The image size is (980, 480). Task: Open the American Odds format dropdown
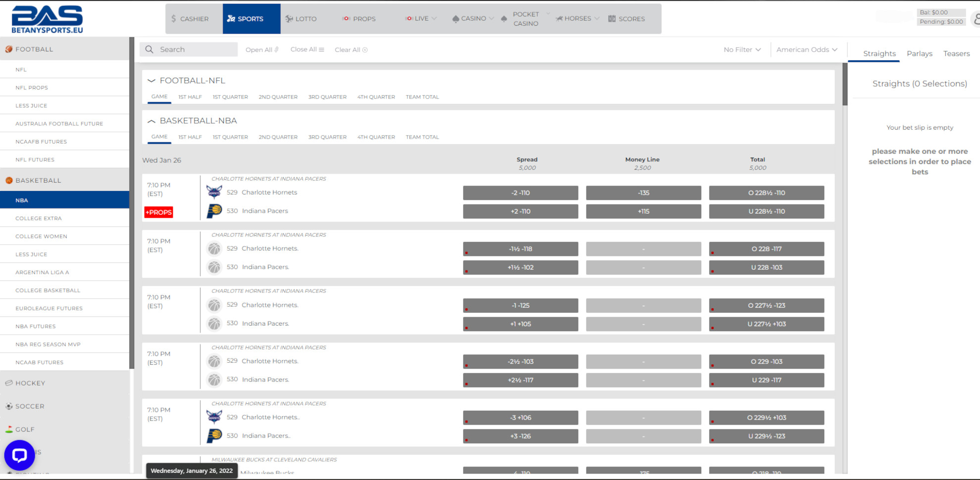pos(807,49)
